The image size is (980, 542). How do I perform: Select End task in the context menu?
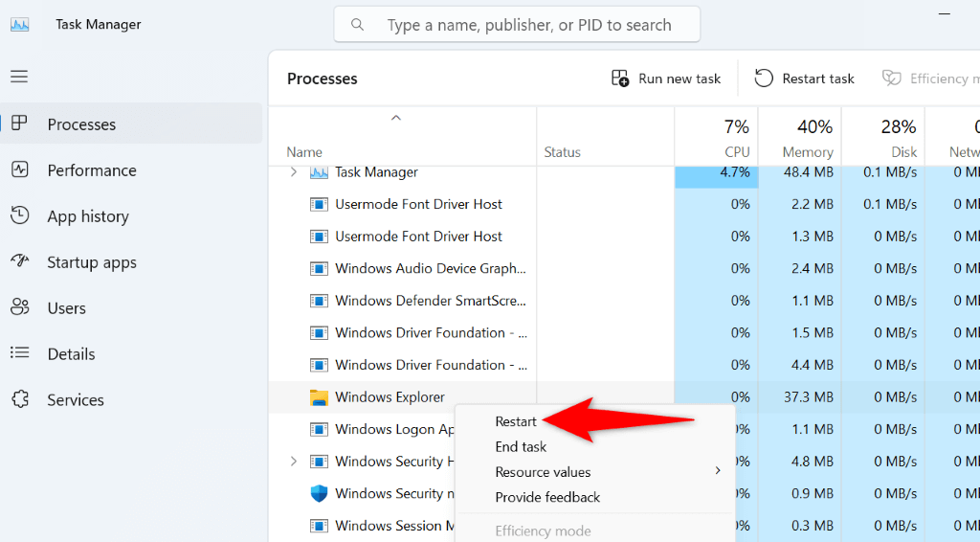coord(521,446)
